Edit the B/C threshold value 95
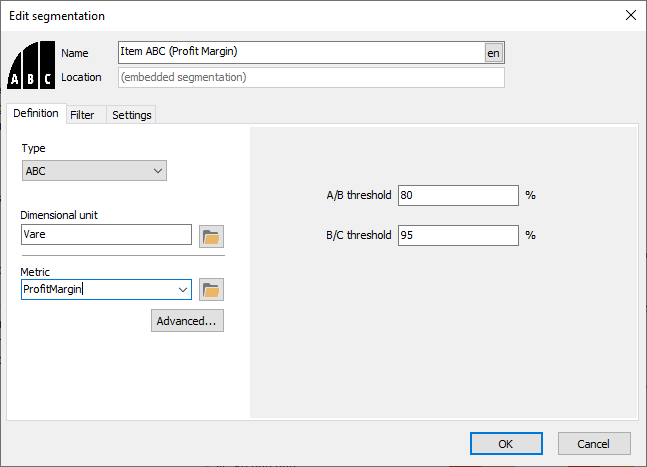The height and width of the screenshot is (467, 647). (x=458, y=235)
